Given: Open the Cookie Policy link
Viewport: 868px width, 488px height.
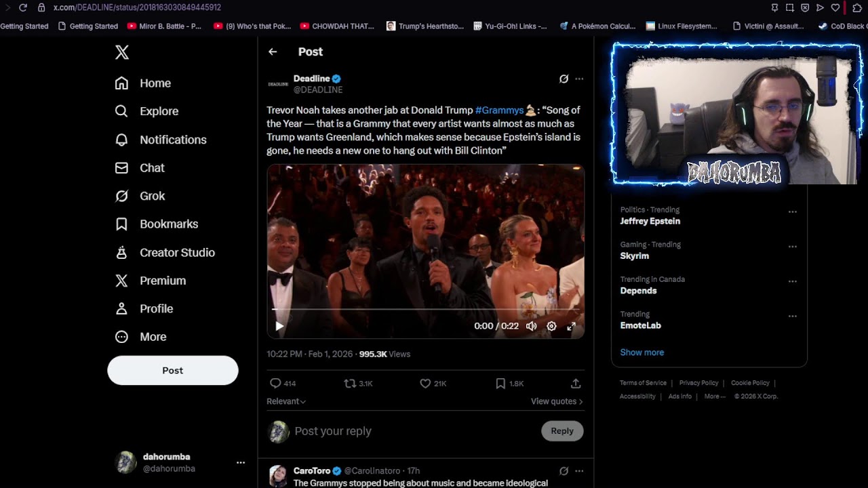Looking at the screenshot, I should pos(750,383).
